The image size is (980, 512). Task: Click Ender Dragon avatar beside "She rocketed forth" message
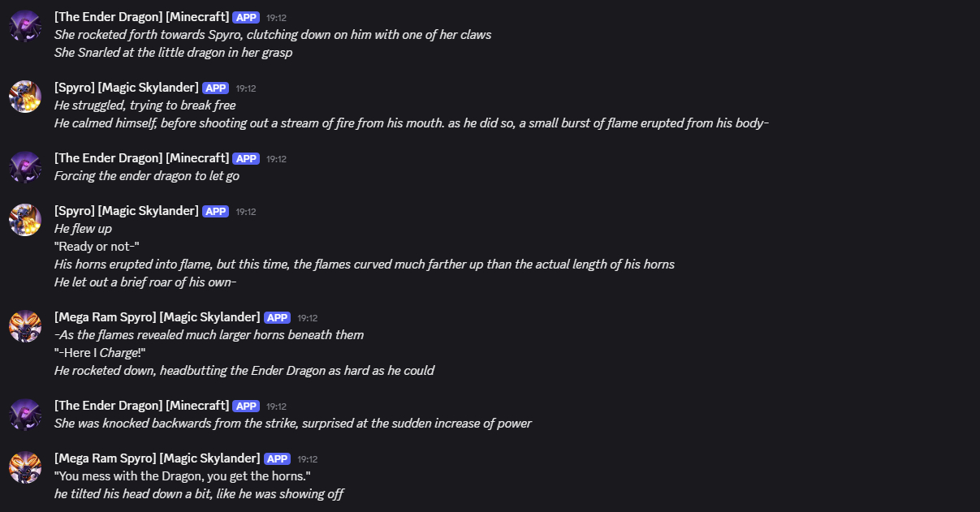click(25, 26)
